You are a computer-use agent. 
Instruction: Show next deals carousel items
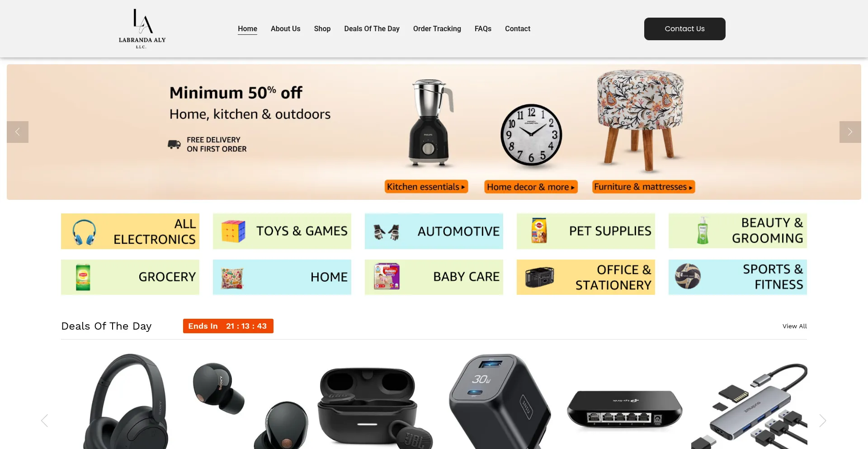pos(823,421)
